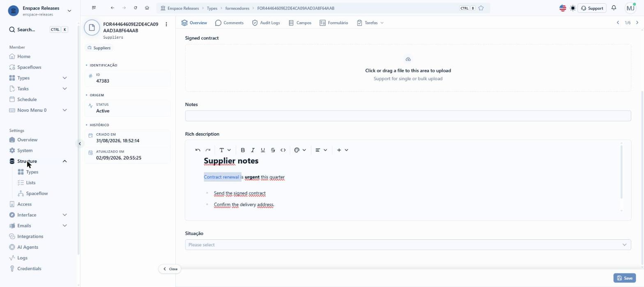
Task: Open the workspace switcher dropdown
Action: point(40,11)
